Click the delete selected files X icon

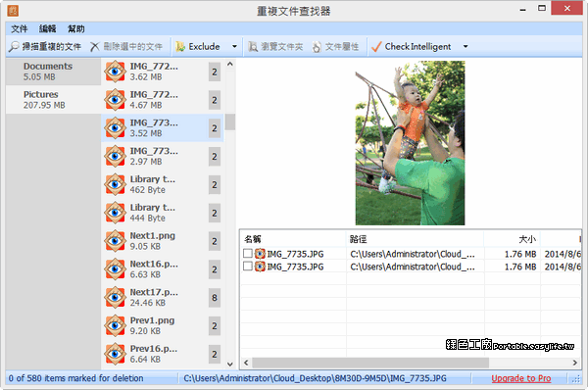point(95,46)
